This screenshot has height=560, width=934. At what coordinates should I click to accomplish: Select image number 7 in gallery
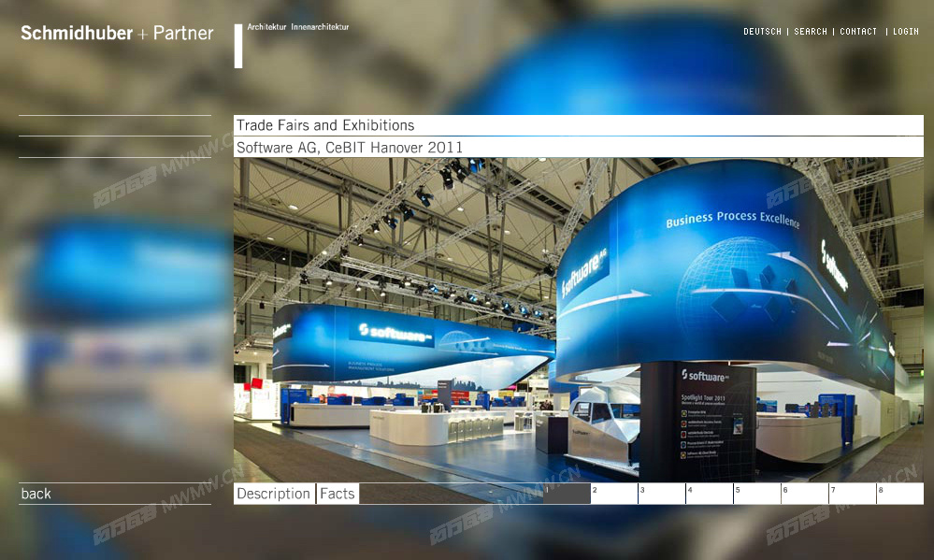[x=853, y=494]
